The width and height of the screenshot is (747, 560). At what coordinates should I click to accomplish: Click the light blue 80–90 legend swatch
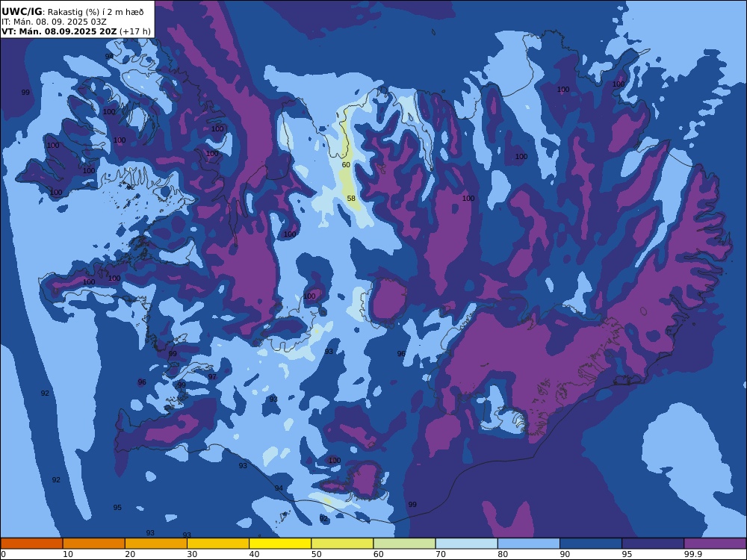coord(529,544)
